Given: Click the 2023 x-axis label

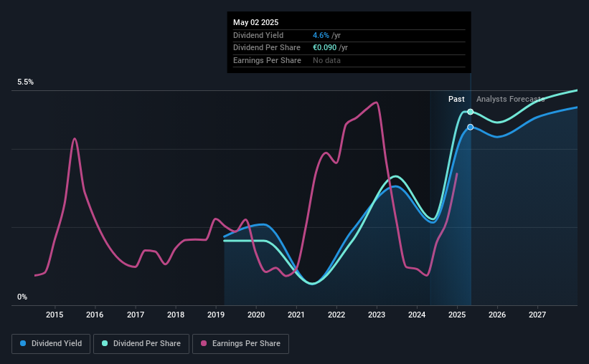Looking at the screenshot, I should pos(377,315).
